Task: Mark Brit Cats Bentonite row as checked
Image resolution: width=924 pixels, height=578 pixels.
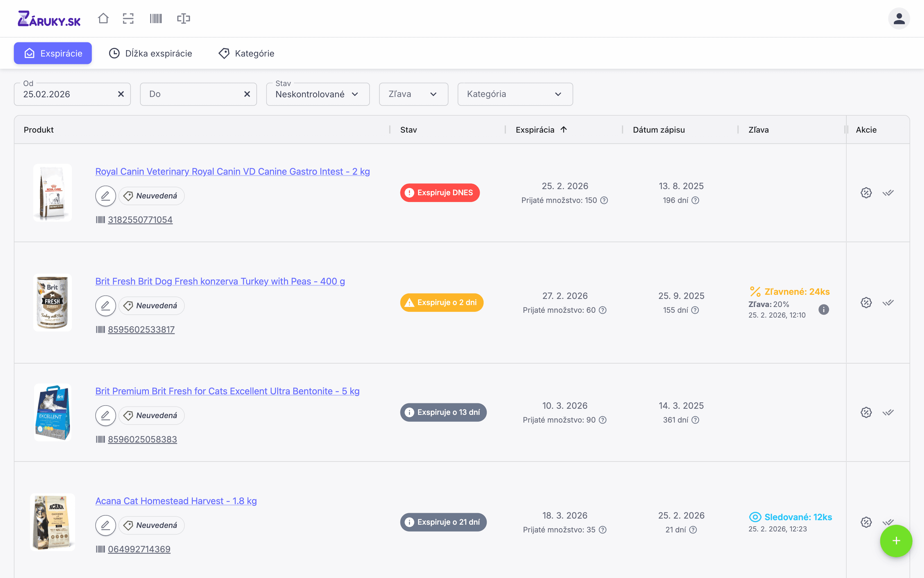Action: [888, 412]
